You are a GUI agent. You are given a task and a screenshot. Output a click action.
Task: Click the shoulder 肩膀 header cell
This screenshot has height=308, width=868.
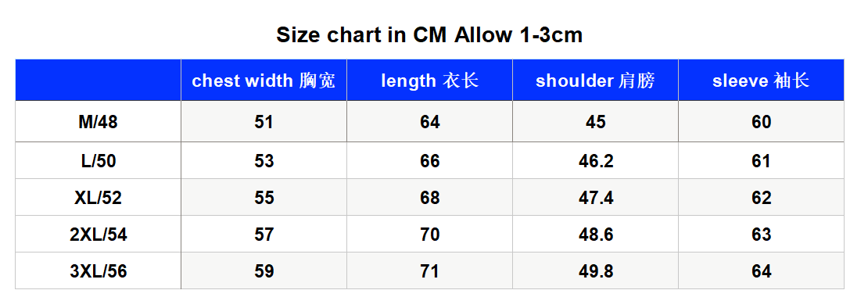coord(595,81)
